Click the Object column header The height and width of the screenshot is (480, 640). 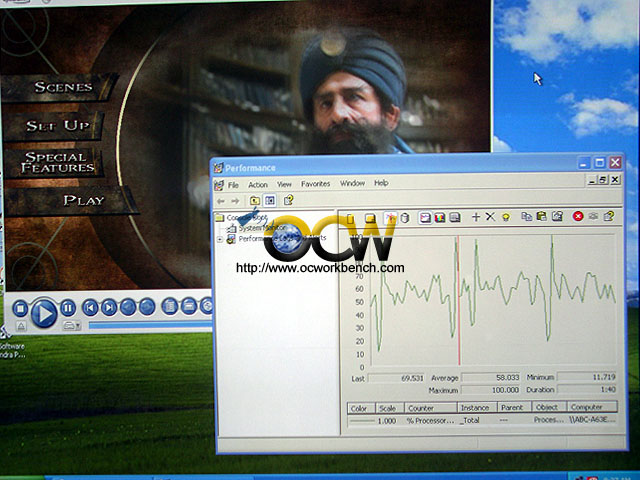[548, 407]
